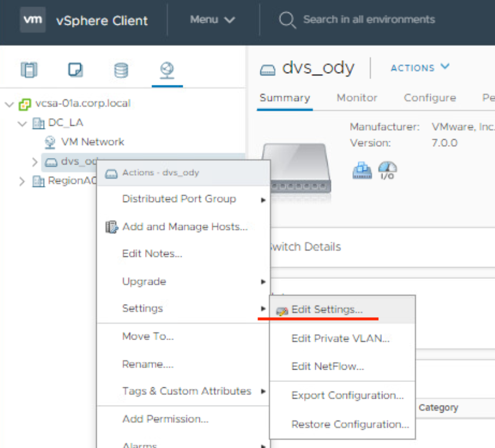Open the VMs and Templates view icon

click(75, 70)
